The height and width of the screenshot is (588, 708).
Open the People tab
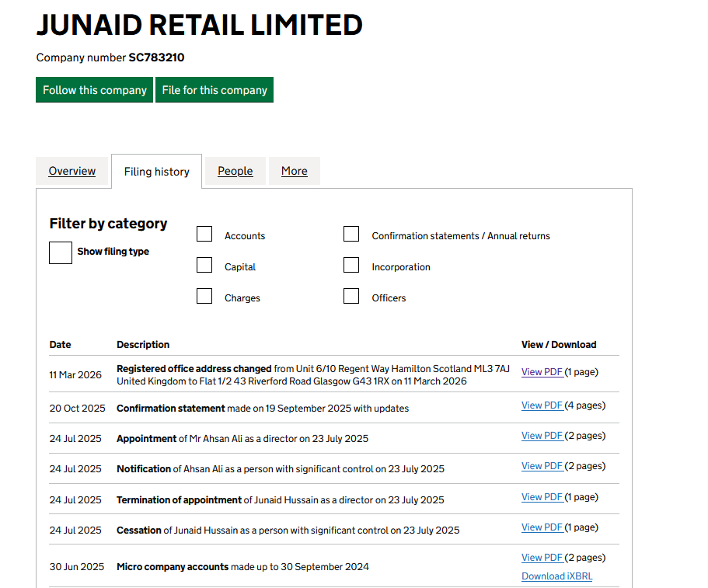pyautogui.click(x=235, y=171)
